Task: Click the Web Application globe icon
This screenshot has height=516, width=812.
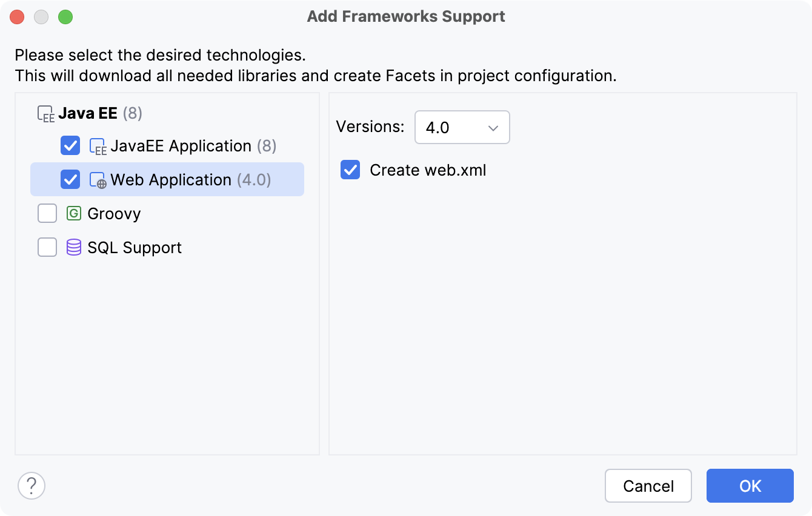Action: (97, 179)
